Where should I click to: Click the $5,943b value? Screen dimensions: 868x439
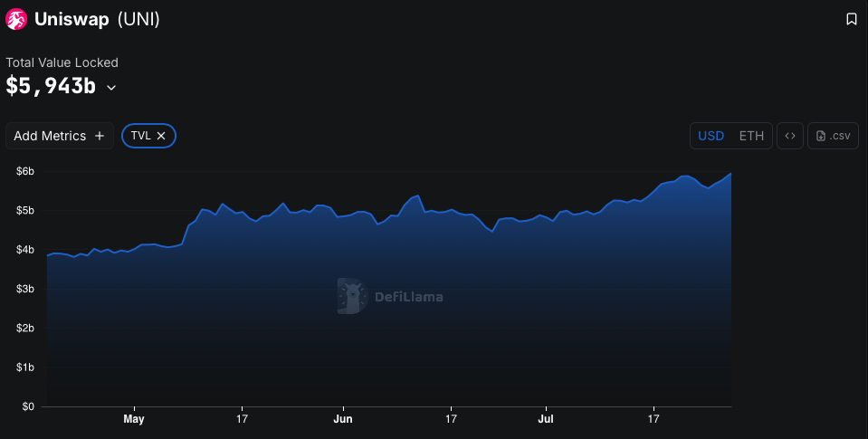pyautogui.click(x=51, y=86)
